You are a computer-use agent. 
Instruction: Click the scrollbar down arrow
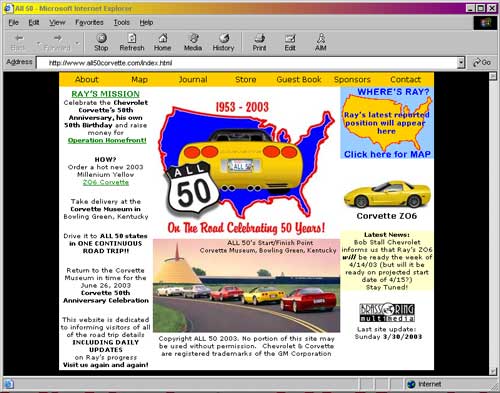point(493,371)
